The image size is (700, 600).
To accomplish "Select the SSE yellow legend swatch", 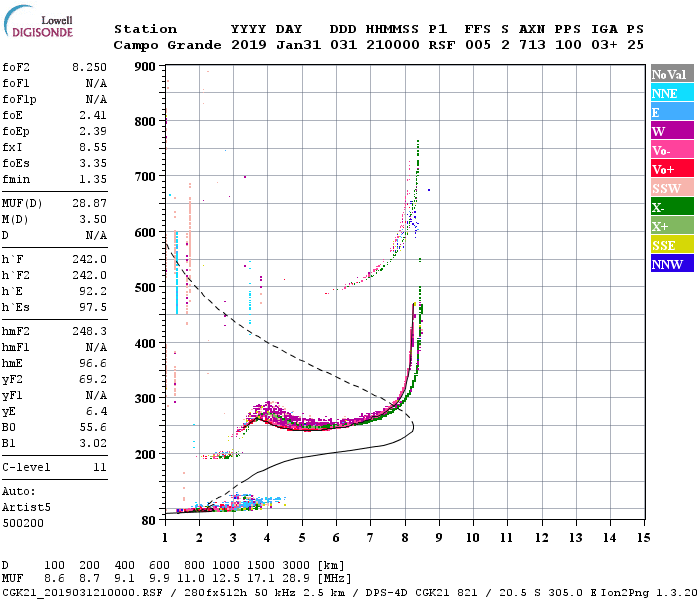I will tap(672, 245).
